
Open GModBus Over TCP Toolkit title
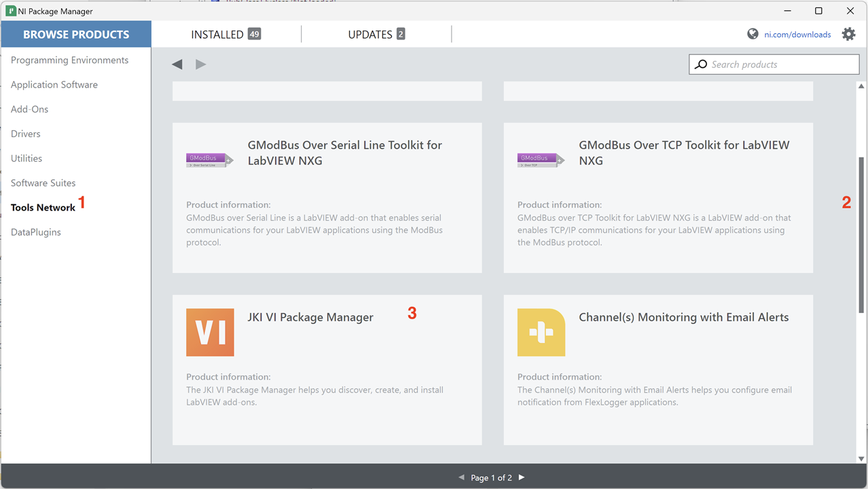684,153
